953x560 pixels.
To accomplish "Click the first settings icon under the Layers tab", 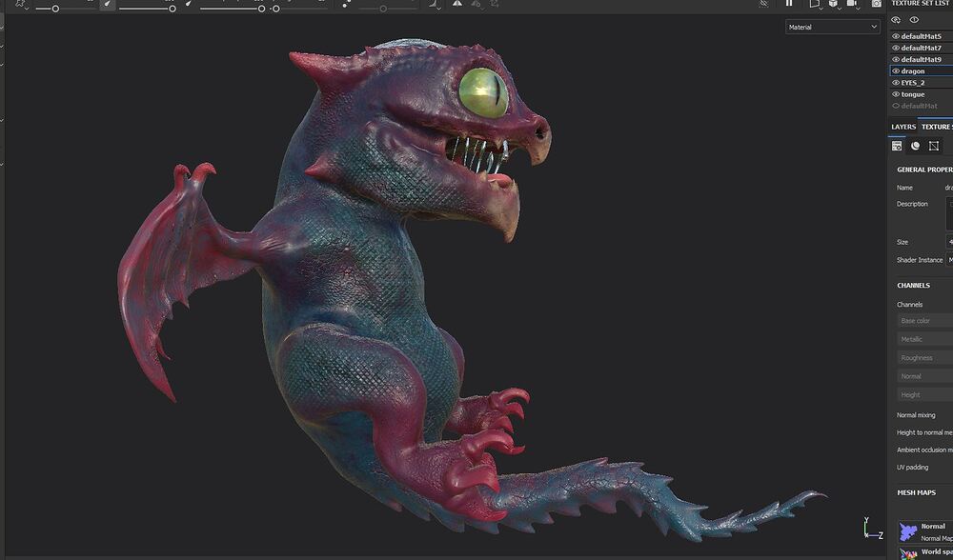I will pos(897,146).
